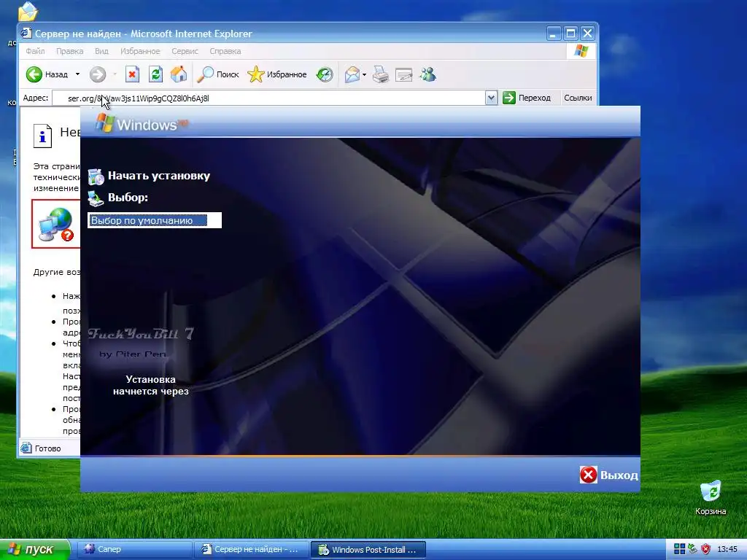Click the Edit page icon in the IE toolbar

403,74
